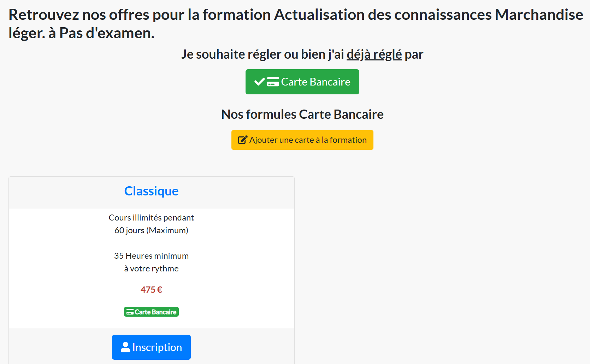This screenshot has height=364, width=590.
Task: Click the 475 € price
Action: tap(151, 290)
